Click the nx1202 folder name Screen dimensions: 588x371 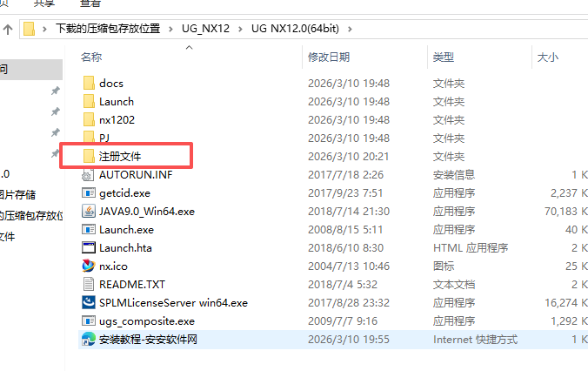click(117, 120)
